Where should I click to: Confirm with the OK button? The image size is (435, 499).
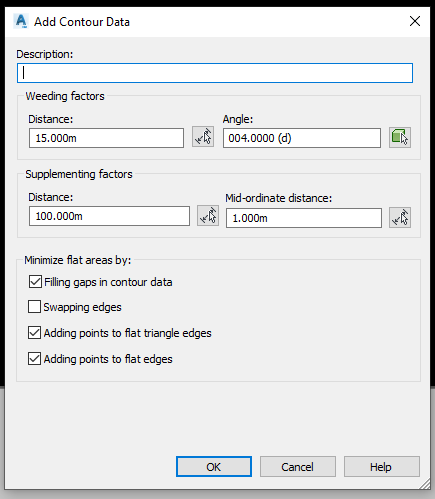214,467
